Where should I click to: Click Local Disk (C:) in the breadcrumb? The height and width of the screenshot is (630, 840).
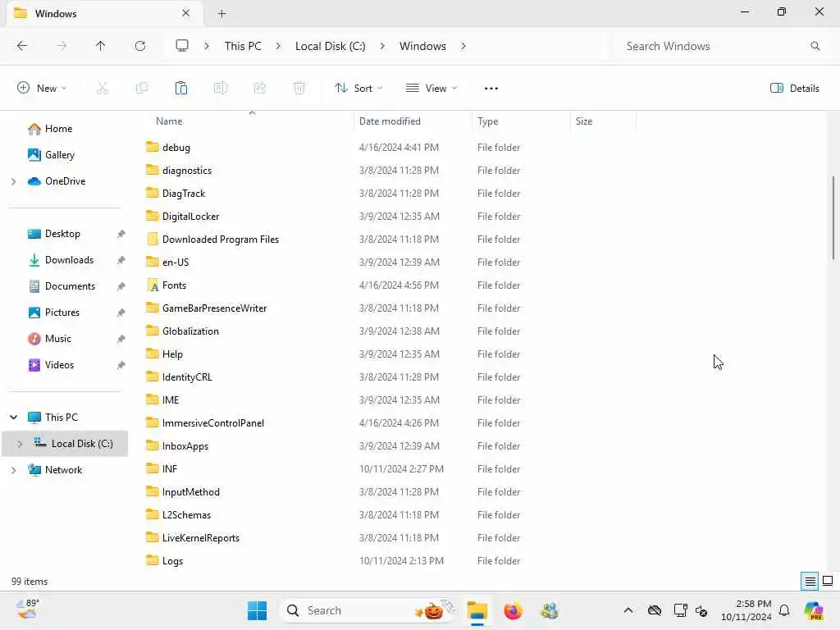(x=330, y=46)
